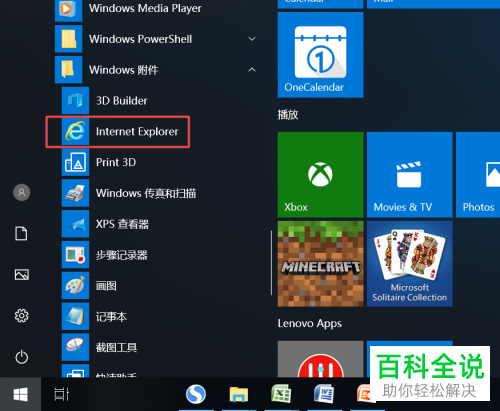Click the "Windows Media Player" label
Screen dimensions: 500x411
pyautogui.click(x=145, y=8)
